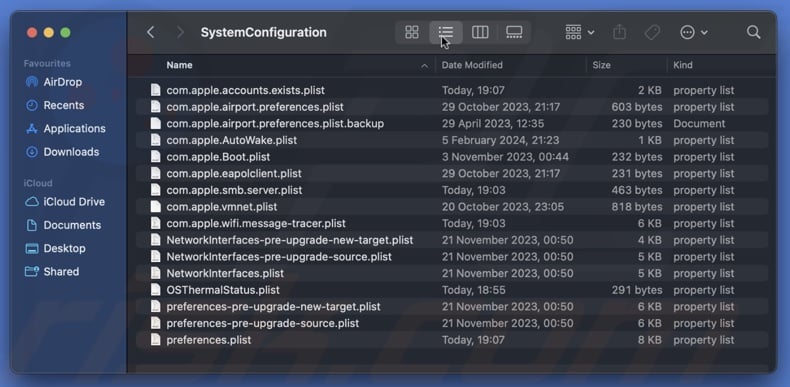Click the file icon of preferences.plist

coord(156,340)
